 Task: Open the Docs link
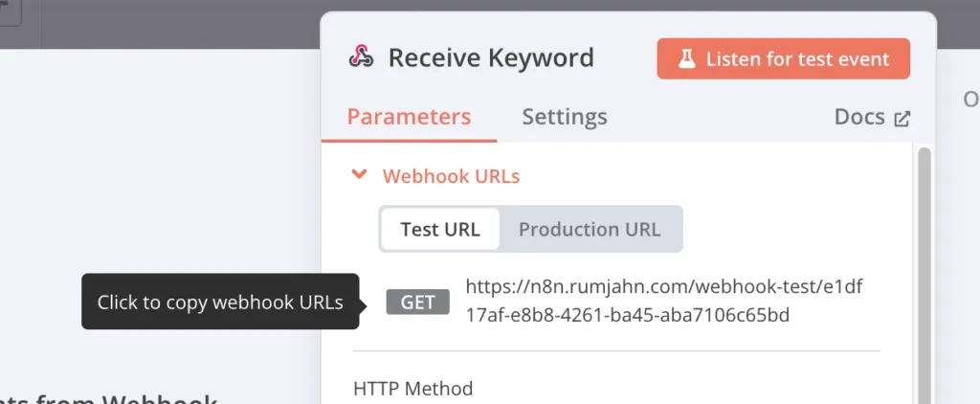tap(858, 117)
